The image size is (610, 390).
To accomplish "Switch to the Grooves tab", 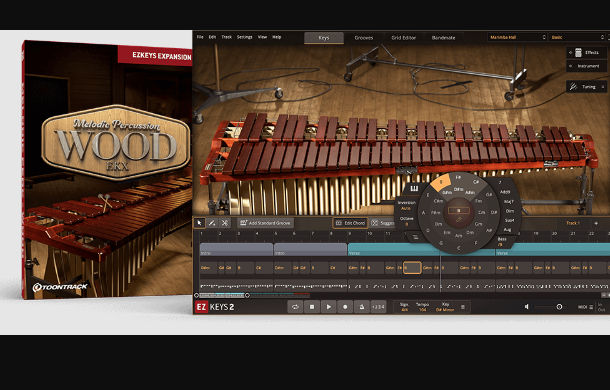I will pos(364,38).
